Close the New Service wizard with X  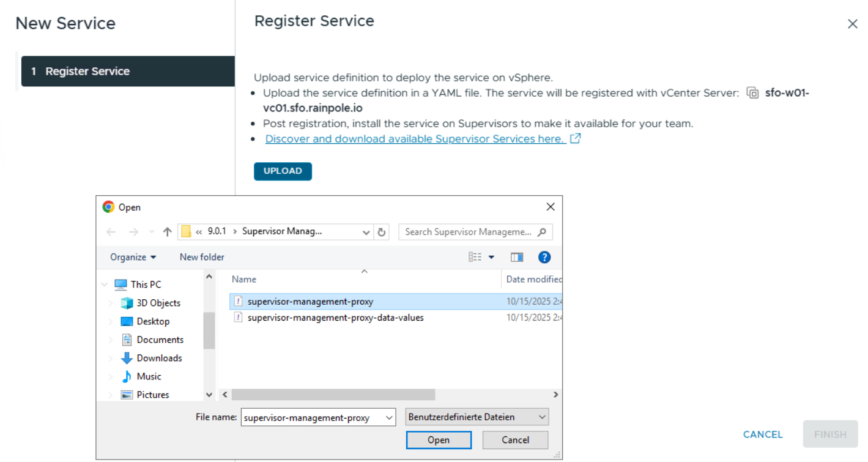click(x=852, y=24)
